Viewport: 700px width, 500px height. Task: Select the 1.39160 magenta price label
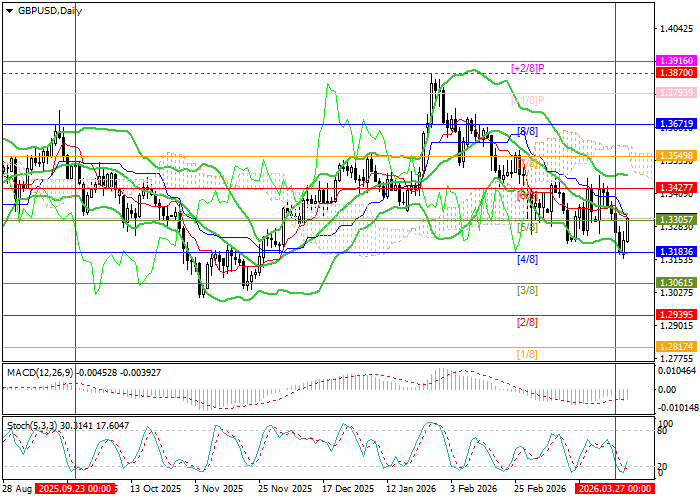[676, 61]
